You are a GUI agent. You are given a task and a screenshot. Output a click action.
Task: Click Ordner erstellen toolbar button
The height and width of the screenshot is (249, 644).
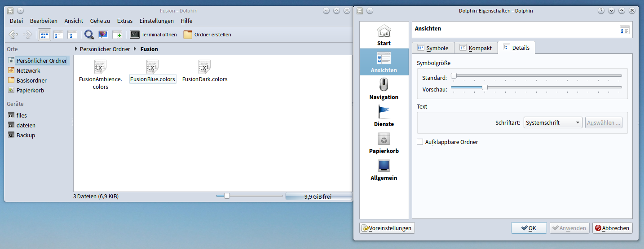(x=207, y=35)
